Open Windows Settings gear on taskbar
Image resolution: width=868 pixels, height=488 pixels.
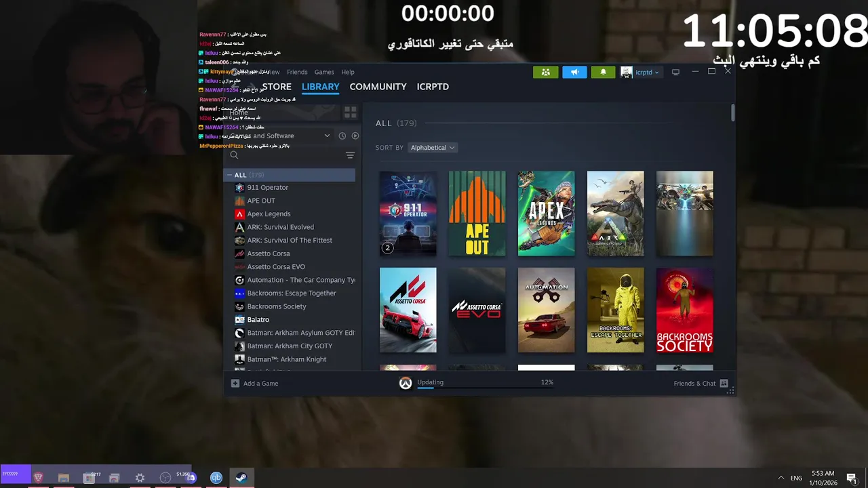tap(140, 477)
